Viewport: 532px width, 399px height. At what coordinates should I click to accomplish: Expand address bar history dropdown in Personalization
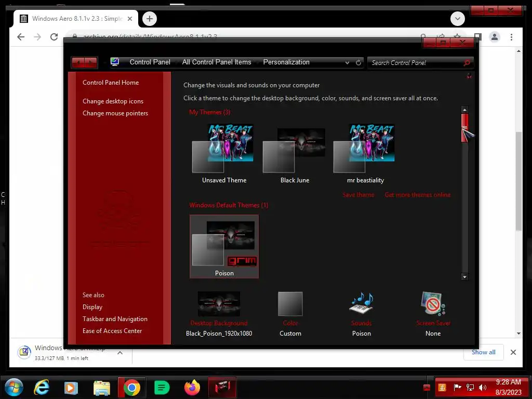pyautogui.click(x=347, y=62)
